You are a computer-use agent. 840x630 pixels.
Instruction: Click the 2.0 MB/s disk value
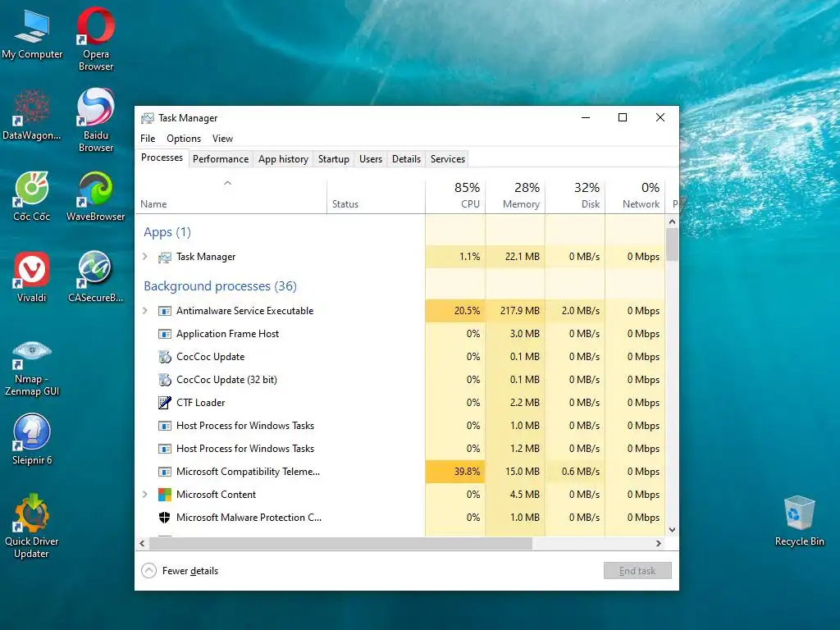tap(575, 311)
